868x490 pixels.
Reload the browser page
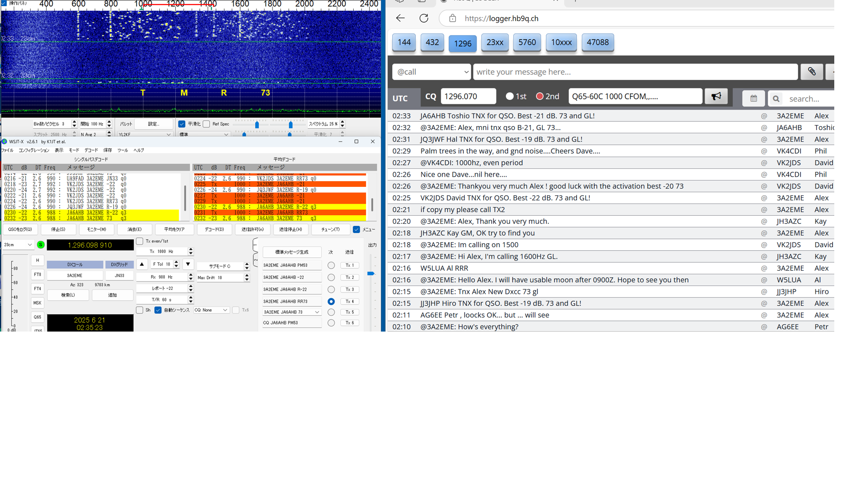(x=424, y=18)
